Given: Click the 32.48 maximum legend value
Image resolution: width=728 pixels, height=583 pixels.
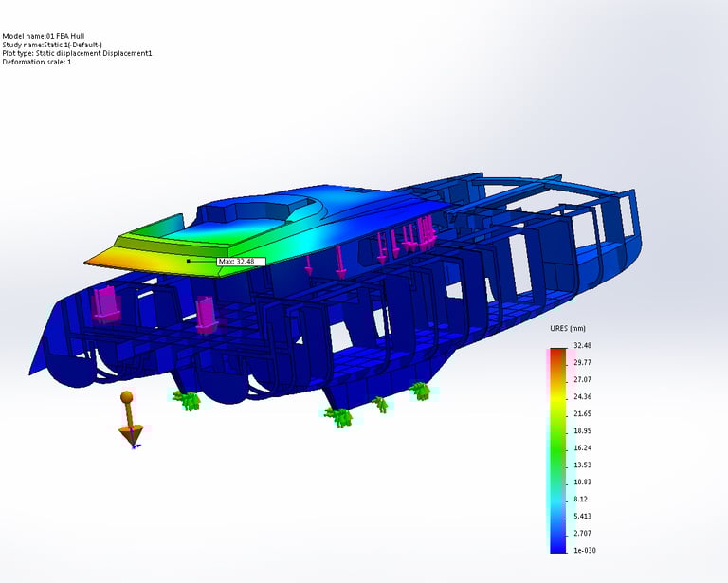Looking at the screenshot, I should (582, 345).
